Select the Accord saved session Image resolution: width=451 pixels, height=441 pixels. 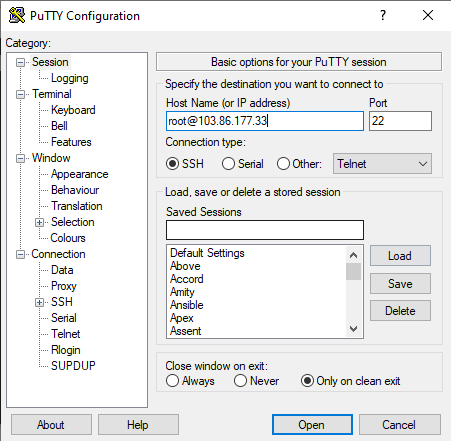tap(187, 279)
